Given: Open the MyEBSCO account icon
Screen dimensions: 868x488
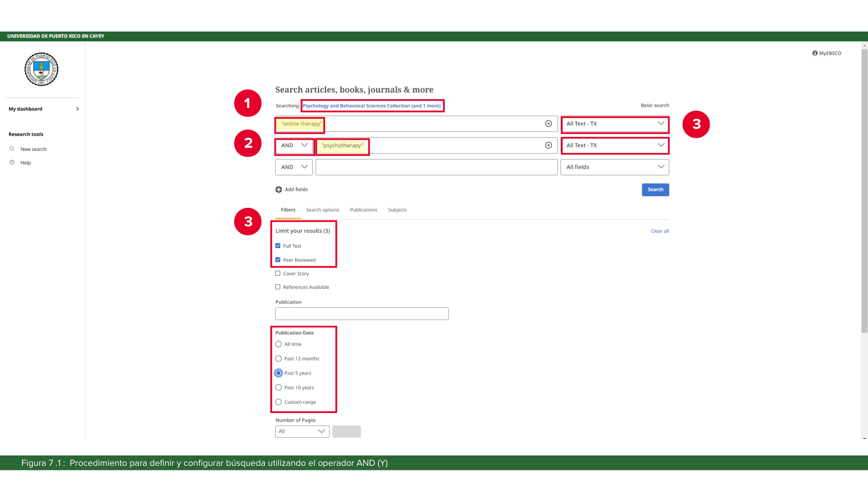Looking at the screenshot, I should tap(815, 53).
